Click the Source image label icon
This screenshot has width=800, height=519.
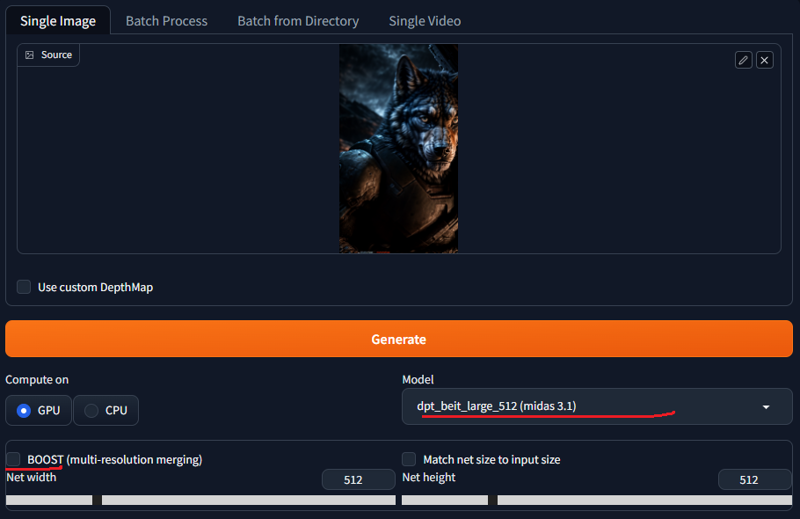click(x=30, y=55)
